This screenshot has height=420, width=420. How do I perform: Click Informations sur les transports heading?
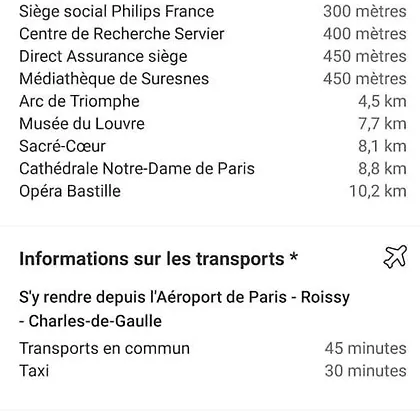(x=158, y=259)
